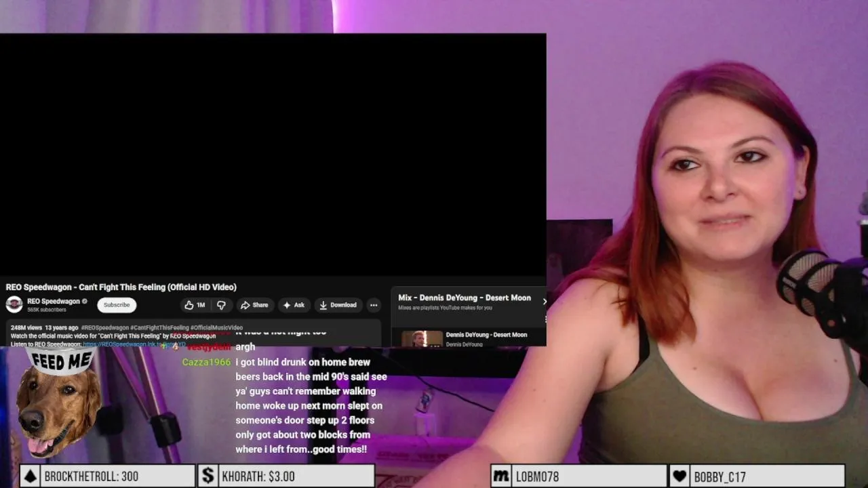Image resolution: width=868 pixels, height=488 pixels.
Task: Download the video
Action: coord(338,305)
